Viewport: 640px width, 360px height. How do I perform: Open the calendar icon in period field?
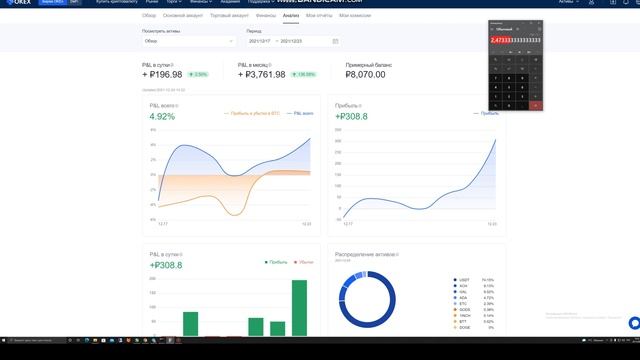point(335,41)
